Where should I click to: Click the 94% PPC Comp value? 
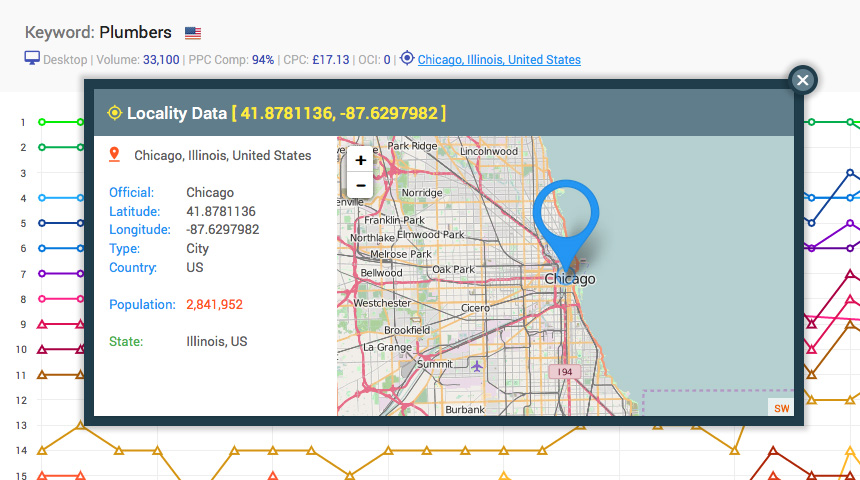[263, 60]
